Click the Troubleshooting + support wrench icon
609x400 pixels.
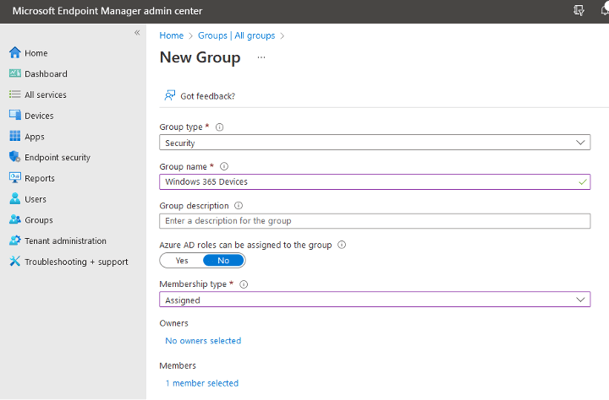(15, 261)
